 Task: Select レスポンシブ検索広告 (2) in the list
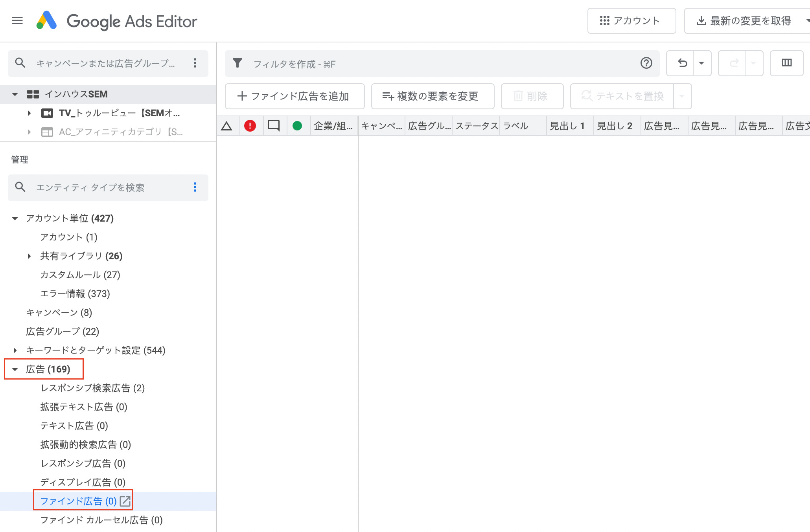[92, 388]
